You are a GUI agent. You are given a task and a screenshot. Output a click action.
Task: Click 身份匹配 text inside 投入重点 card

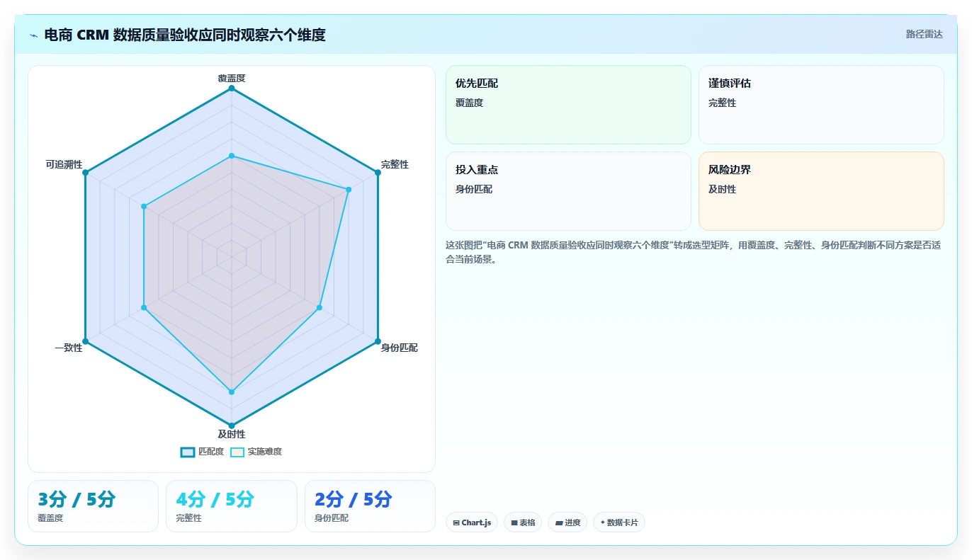pyautogui.click(x=474, y=189)
